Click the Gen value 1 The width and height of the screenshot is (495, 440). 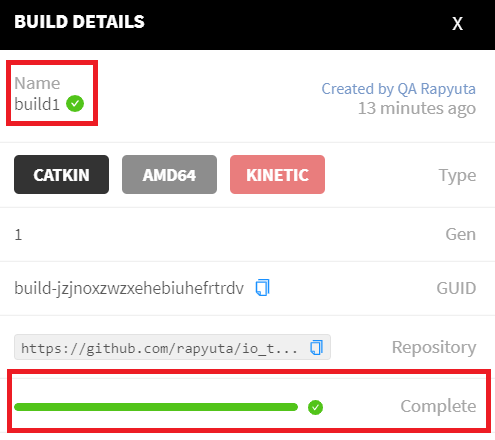pos(18,235)
